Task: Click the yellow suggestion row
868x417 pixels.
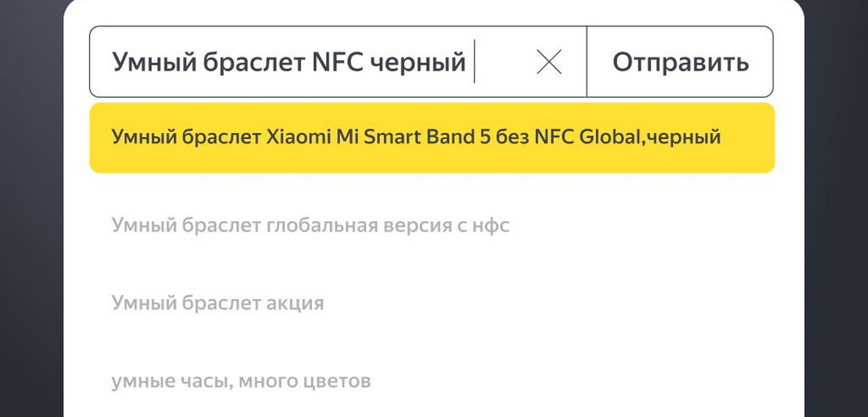Action: (432, 137)
